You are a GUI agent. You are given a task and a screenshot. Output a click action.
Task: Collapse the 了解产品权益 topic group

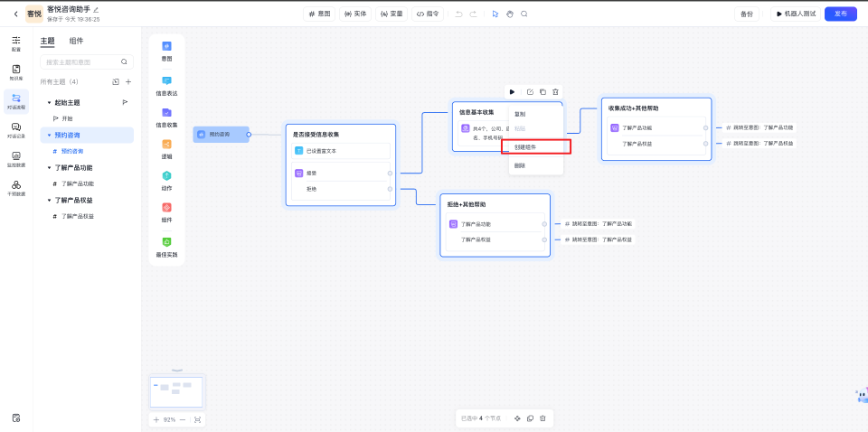[x=49, y=201]
